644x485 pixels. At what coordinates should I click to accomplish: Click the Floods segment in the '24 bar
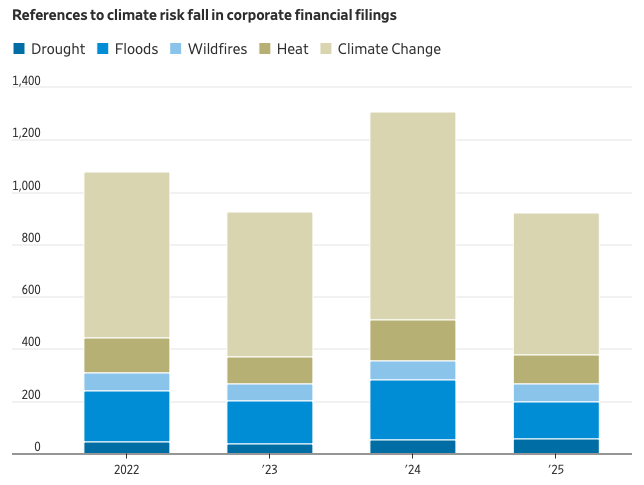click(x=413, y=410)
